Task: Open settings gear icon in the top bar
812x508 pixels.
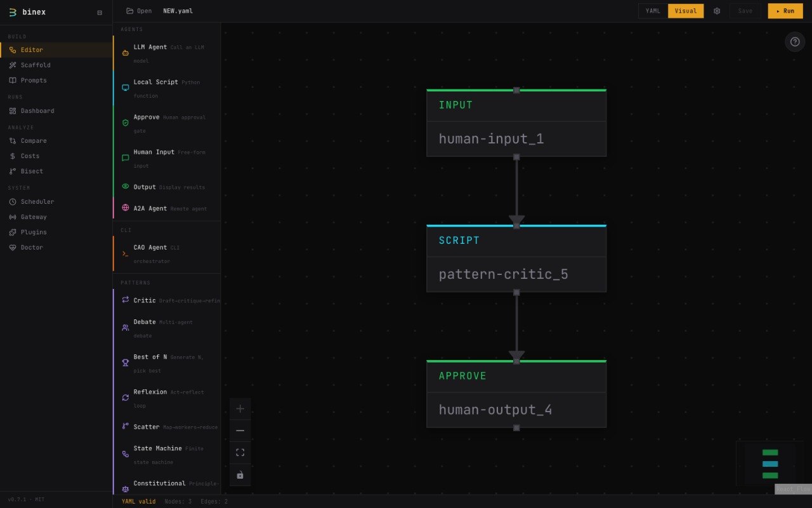Action: pyautogui.click(x=717, y=11)
